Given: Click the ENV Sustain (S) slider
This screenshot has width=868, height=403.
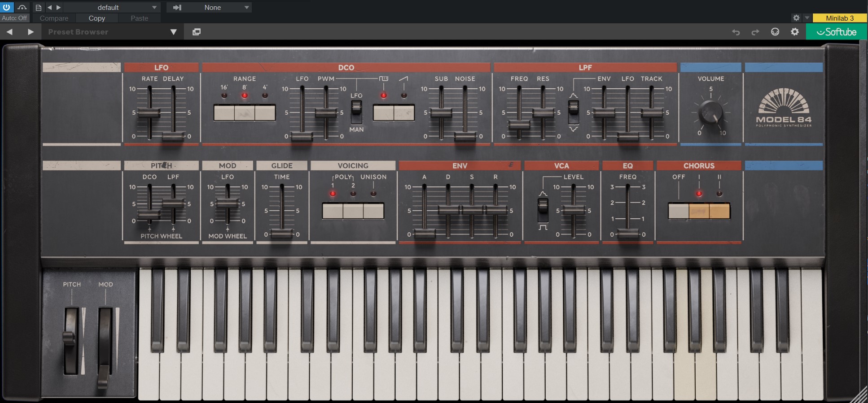Looking at the screenshot, I should [472, 210].
